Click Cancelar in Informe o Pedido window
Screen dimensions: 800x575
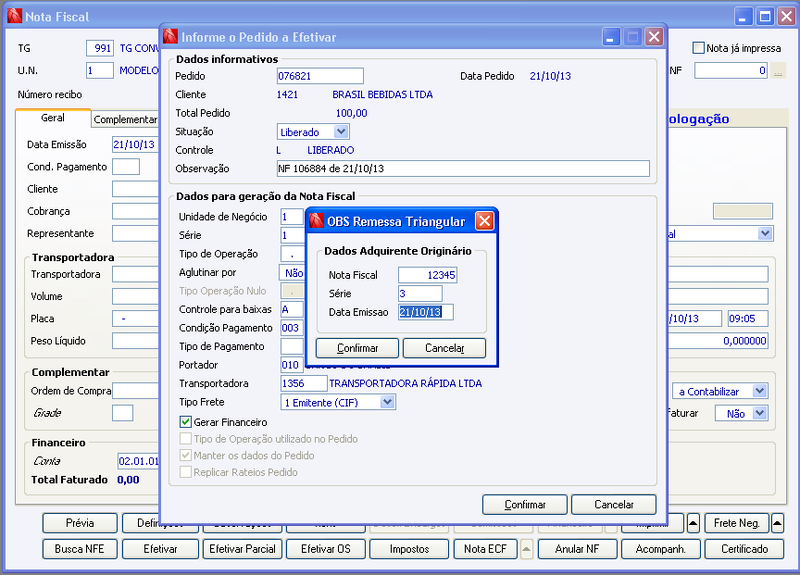point(613,505)
